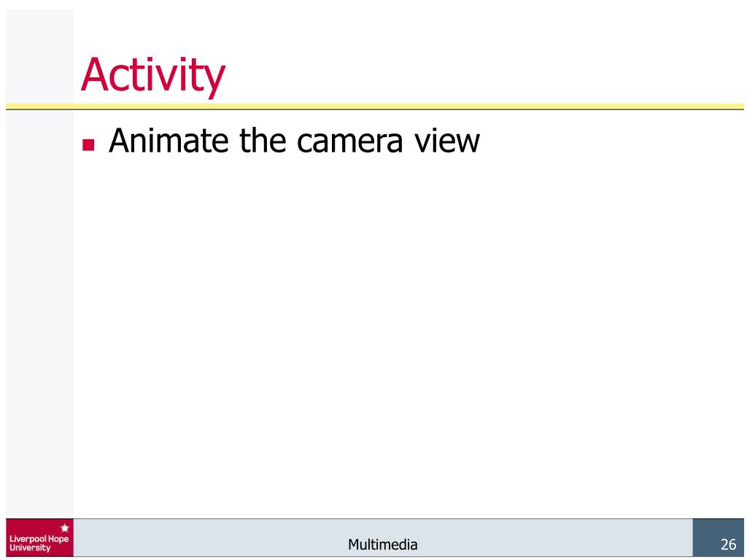Click the white star in the logo
This screenshot has height=560, width=747.
65,528
